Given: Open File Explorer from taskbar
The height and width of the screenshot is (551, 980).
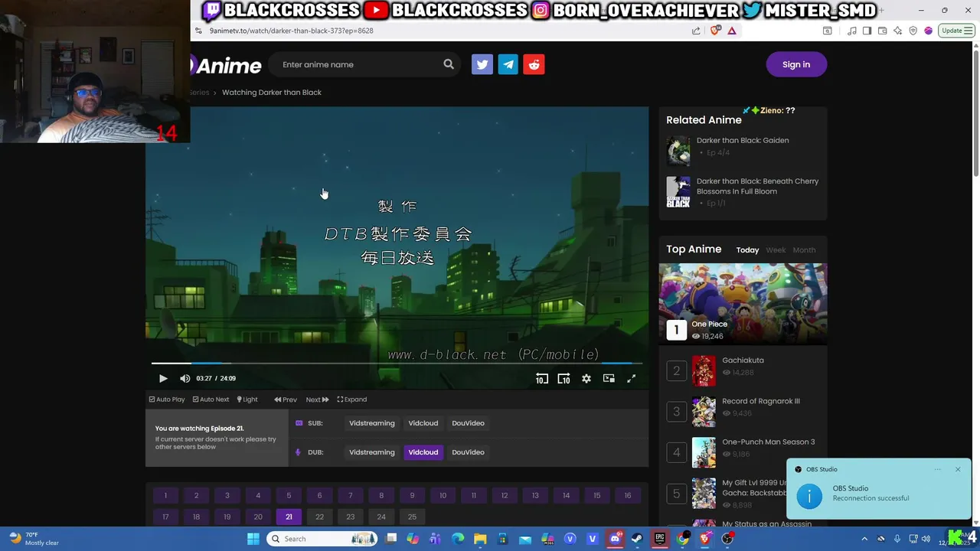Looking at the screenshot, I should point(480,539).
